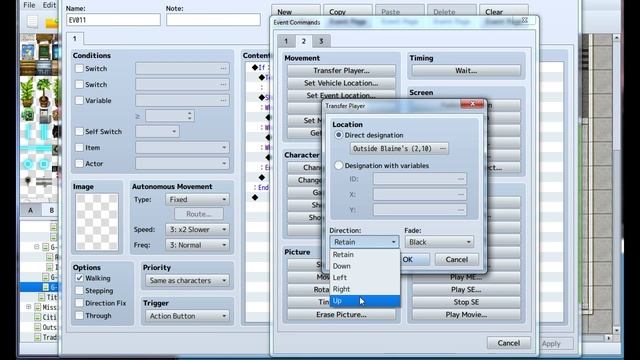640x360 pixels.
Task: Switch to Event Commands tab 1
Action: [x=286, y=41]
